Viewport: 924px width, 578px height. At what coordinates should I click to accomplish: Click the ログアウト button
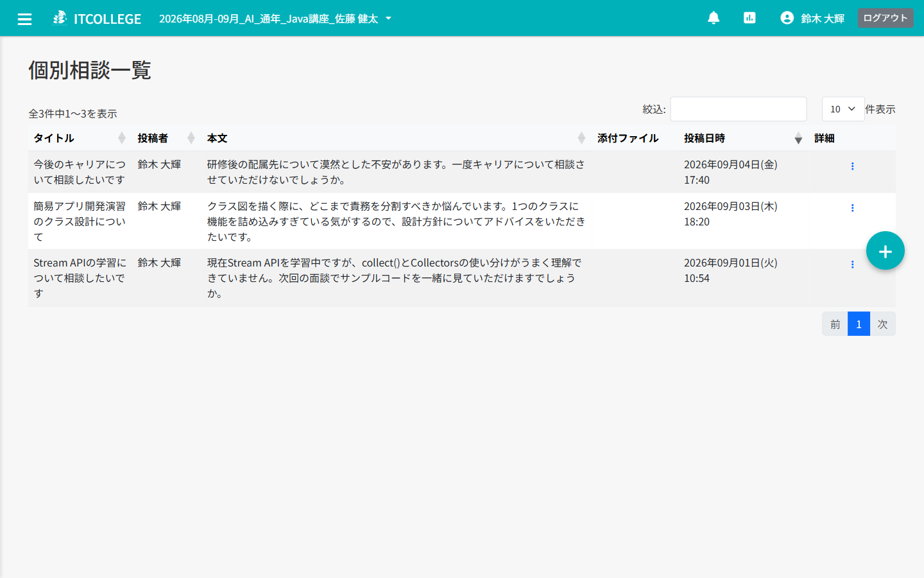pyautogui.click(x=886, y=18)
